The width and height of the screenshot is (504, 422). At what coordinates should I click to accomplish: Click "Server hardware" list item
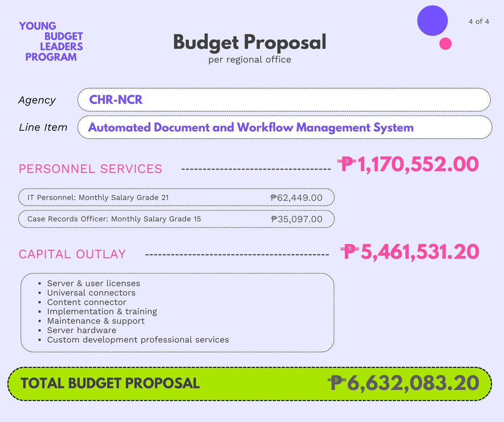coord(81,330)
